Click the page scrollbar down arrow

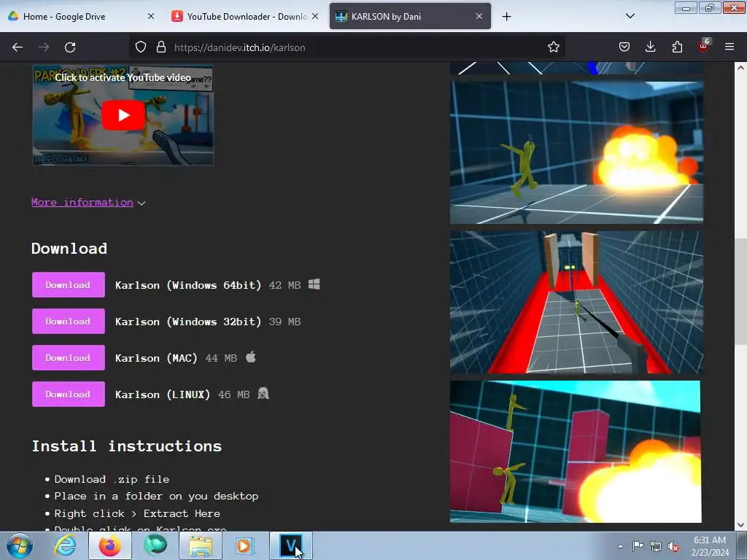tap(740, 525)
